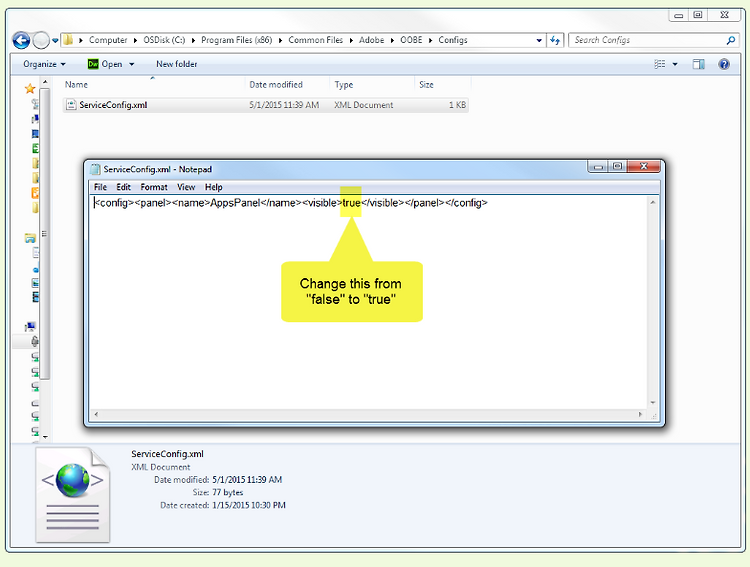The image size is (750, 567).
Task: Close the Explorer Configs window
Action: pos(724,15)
